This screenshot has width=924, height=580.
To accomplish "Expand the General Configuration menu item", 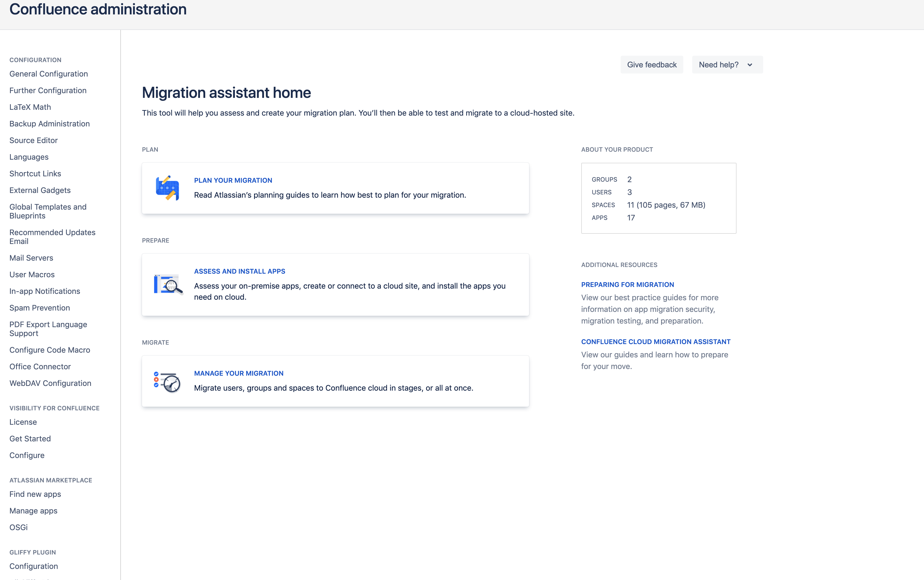I will pos(48,73).
